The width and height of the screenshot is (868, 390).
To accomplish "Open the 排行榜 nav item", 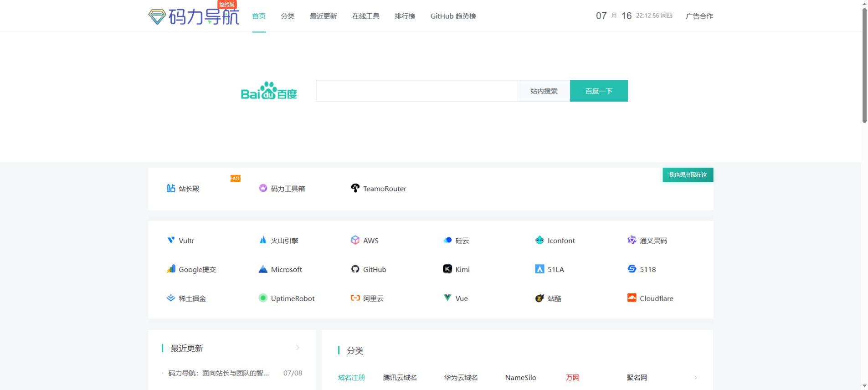I will point(405,16).
